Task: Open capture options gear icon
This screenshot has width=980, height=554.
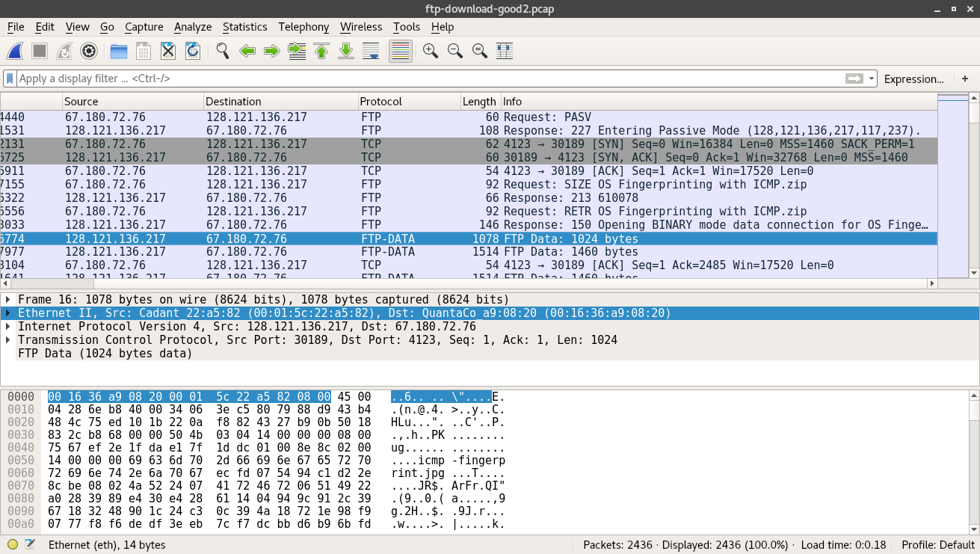Action: [x=89, y=51]
